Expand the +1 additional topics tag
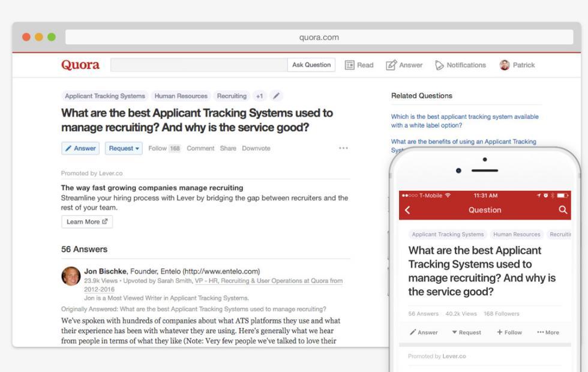 [259, 96]
